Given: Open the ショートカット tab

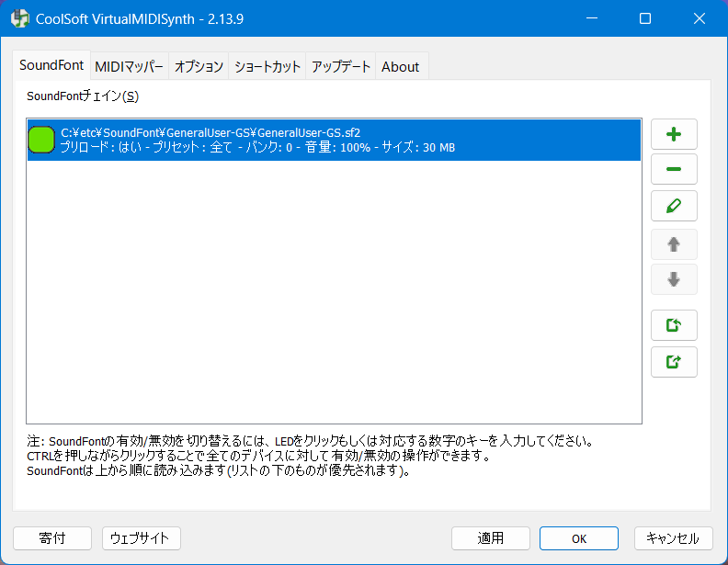Looking at the screenshot, I should [267, 67].
